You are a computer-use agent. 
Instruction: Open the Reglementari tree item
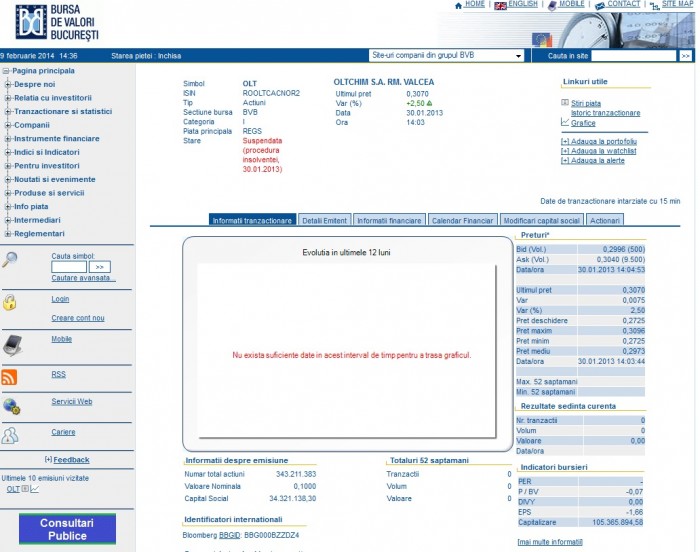(39, 234)
